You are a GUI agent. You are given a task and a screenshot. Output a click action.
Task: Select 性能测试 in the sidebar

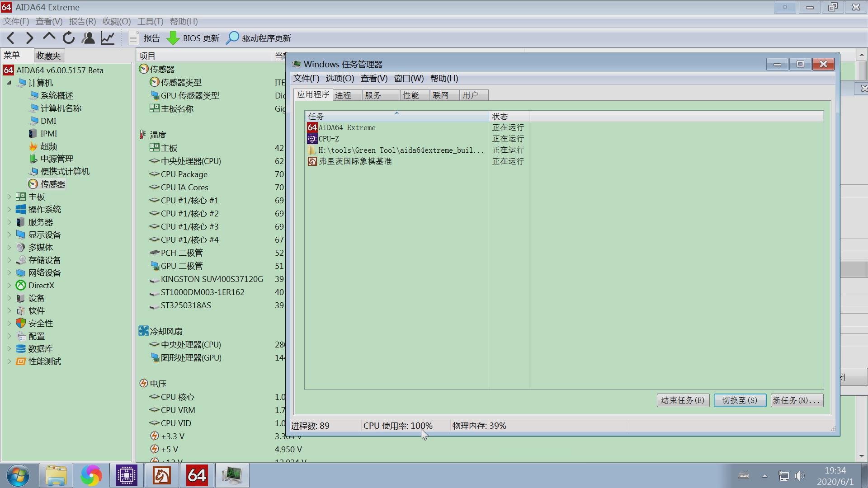click(45, 361)
